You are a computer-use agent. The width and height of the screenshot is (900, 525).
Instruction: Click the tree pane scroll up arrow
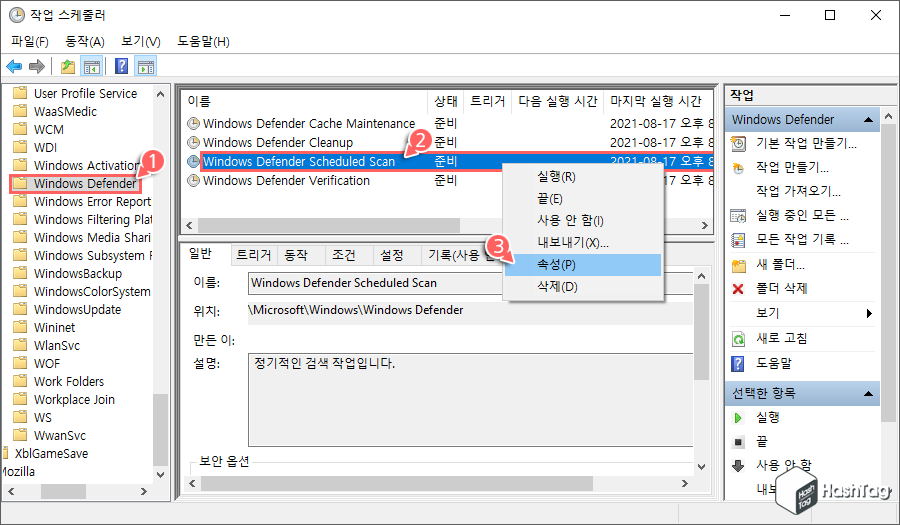(x=161, y=94)
